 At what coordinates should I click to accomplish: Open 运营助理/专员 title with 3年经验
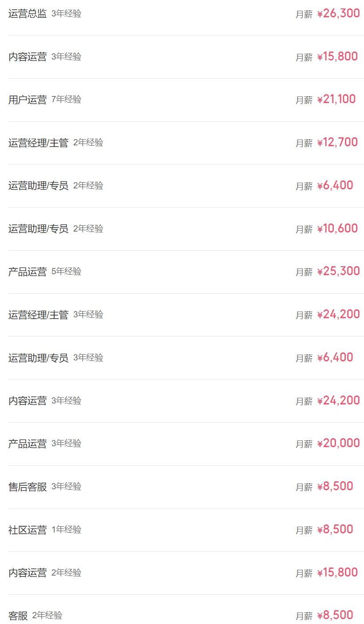pos(38,358)
